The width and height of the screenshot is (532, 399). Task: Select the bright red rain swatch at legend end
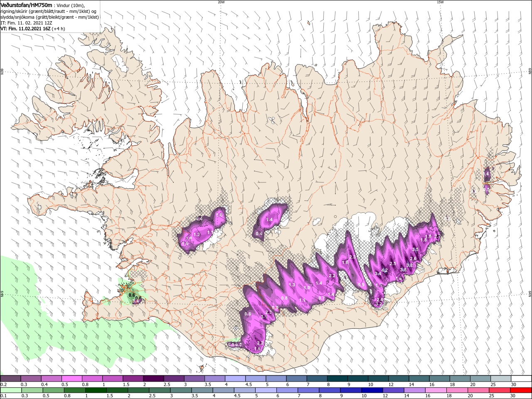521,390
